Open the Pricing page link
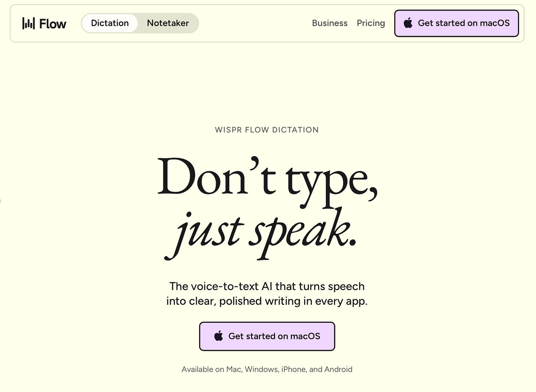 tap(371, 23)
